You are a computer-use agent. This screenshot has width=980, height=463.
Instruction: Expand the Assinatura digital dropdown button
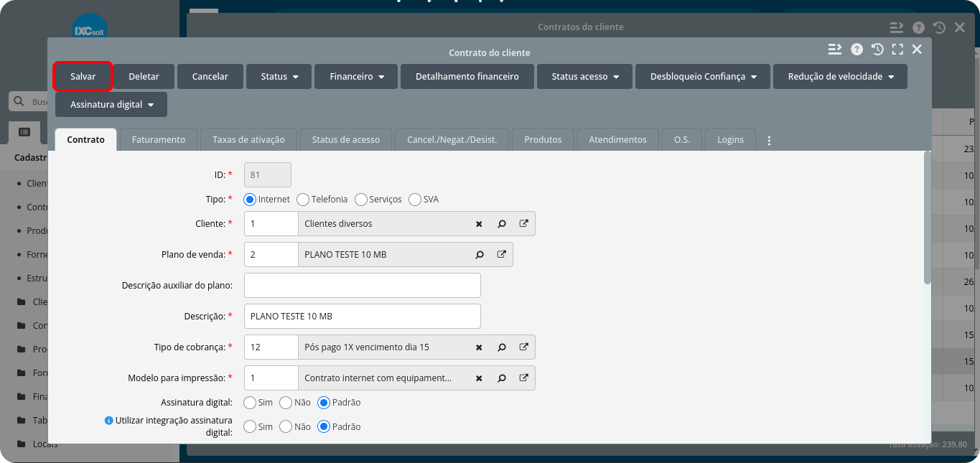(111, 104)
